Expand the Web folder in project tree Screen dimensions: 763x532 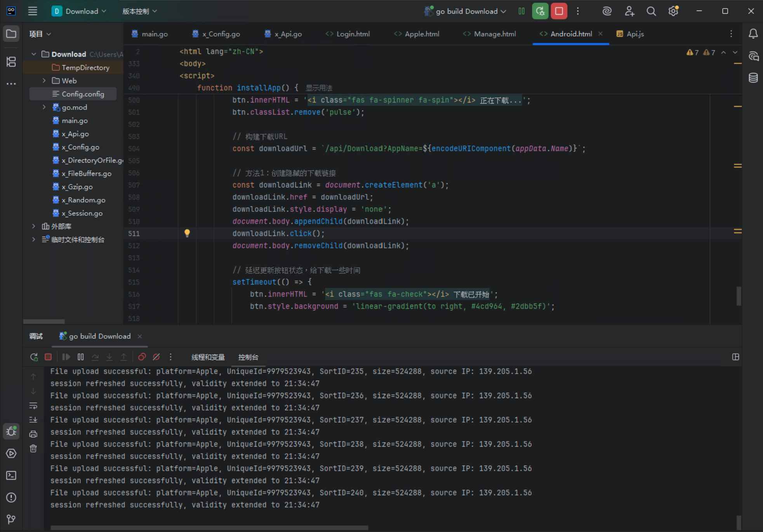pyautogui.click(x=44, y=81)
